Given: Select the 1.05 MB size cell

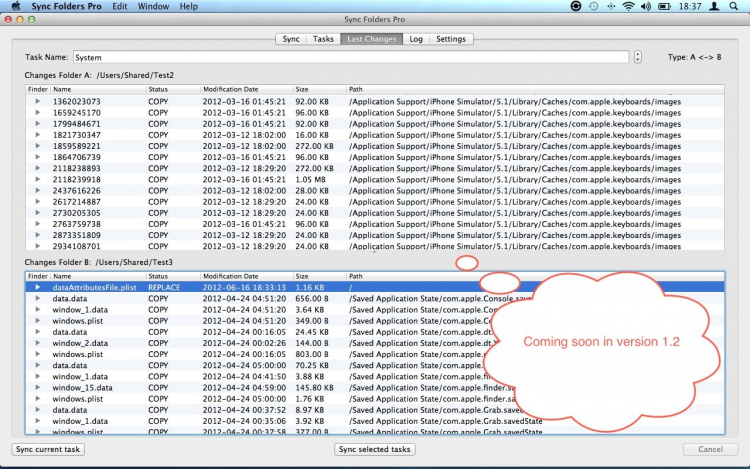Looking at the screenshot, I should 310,179.
